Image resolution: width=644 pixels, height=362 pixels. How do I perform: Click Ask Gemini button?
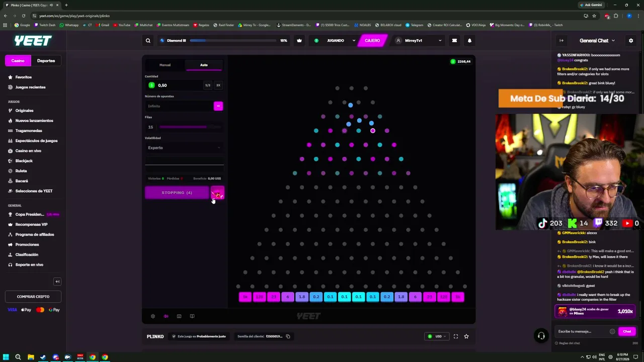click(591, 5)
